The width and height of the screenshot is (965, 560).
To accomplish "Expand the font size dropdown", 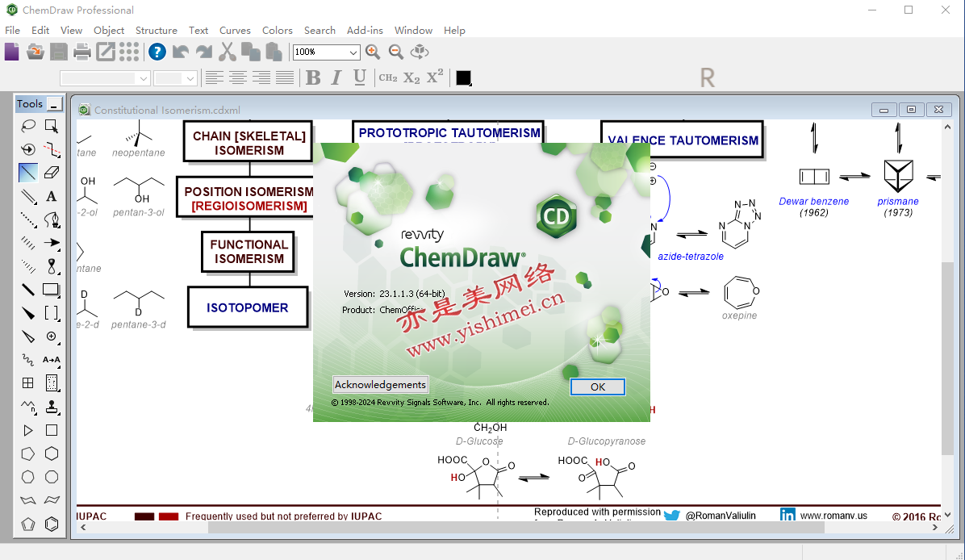I will (190, 78).
